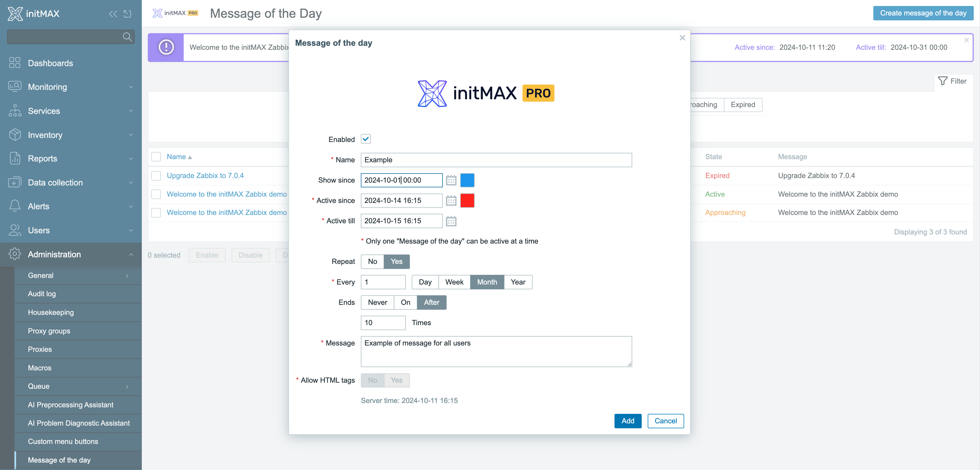Dismiss the welcome banner notification
The width and height of the screenshot is (980, 470).
pyautogui.click(x=966, y=40)
